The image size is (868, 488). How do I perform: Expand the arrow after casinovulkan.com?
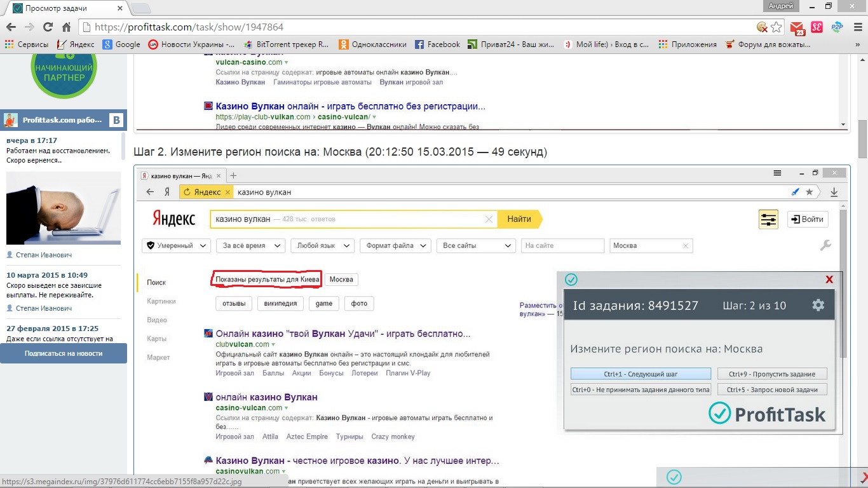tap(284, 471)
